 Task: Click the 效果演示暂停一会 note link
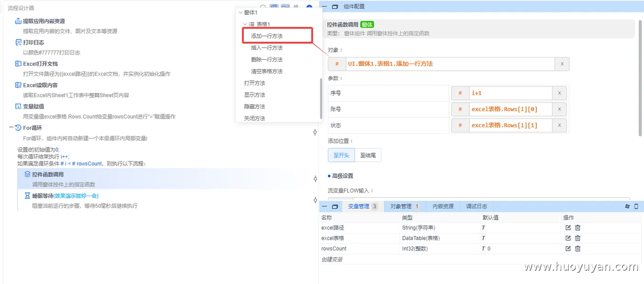click(x=76, y=196)
